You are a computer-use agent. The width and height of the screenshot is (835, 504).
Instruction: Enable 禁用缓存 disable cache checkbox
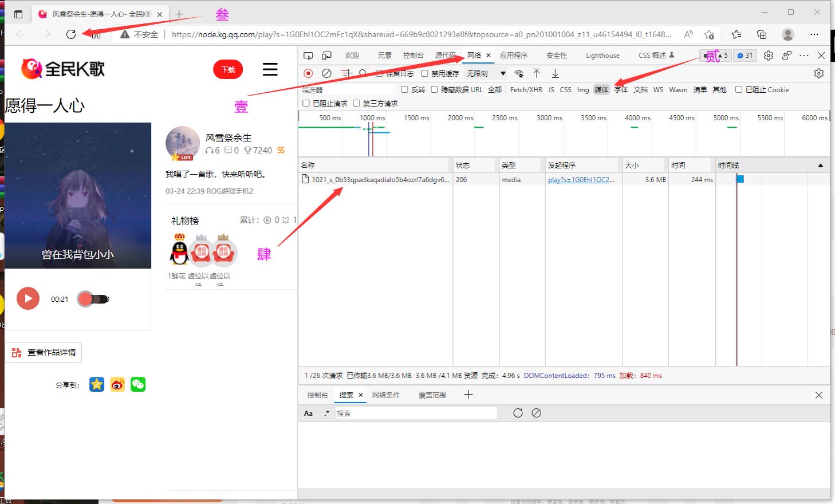tap(424, 73)
